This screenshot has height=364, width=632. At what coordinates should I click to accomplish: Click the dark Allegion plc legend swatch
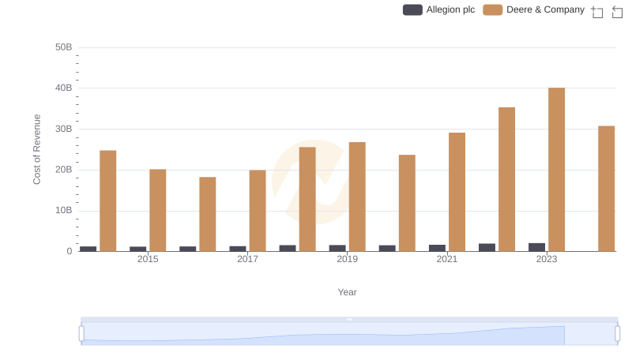tap(412, 10)
